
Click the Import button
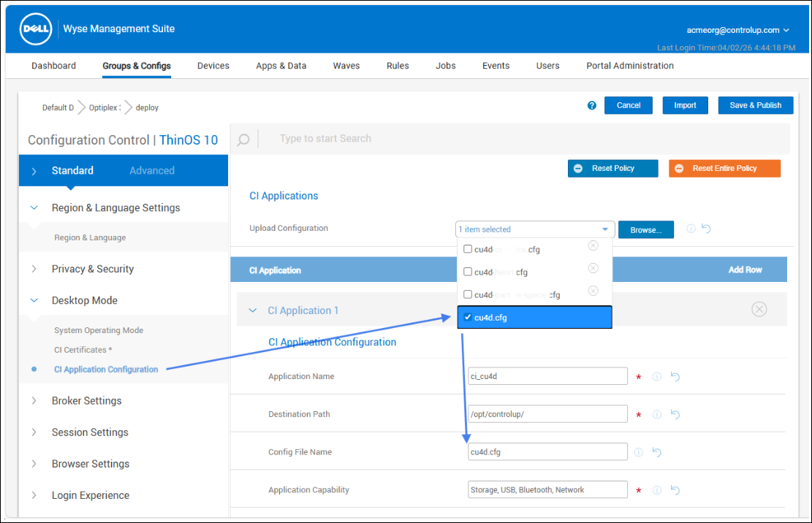(x=685, y=105)
